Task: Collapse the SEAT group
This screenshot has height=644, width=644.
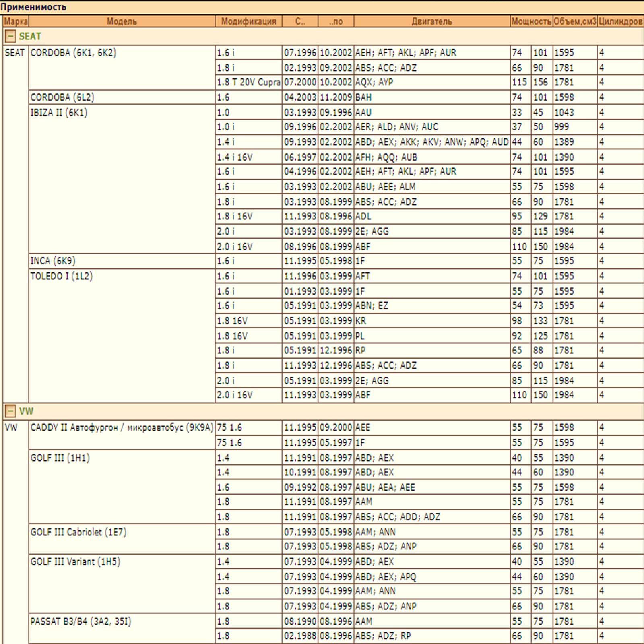Action: click(10, 36)
